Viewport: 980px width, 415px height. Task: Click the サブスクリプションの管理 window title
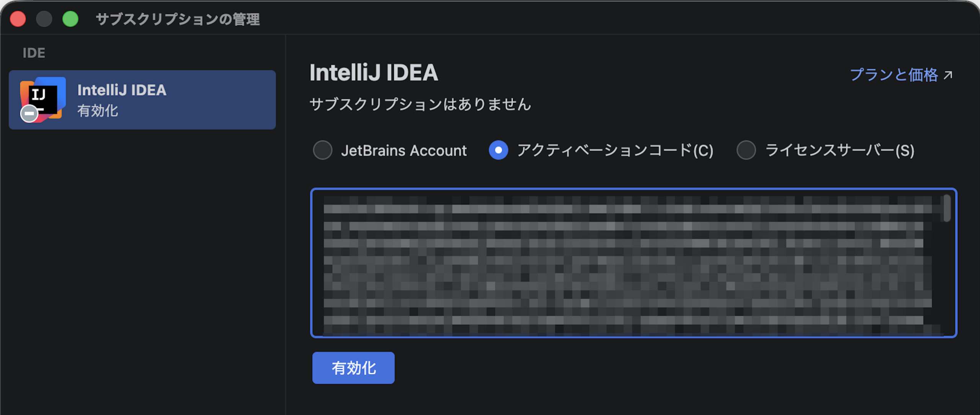(x=178, y=20)
